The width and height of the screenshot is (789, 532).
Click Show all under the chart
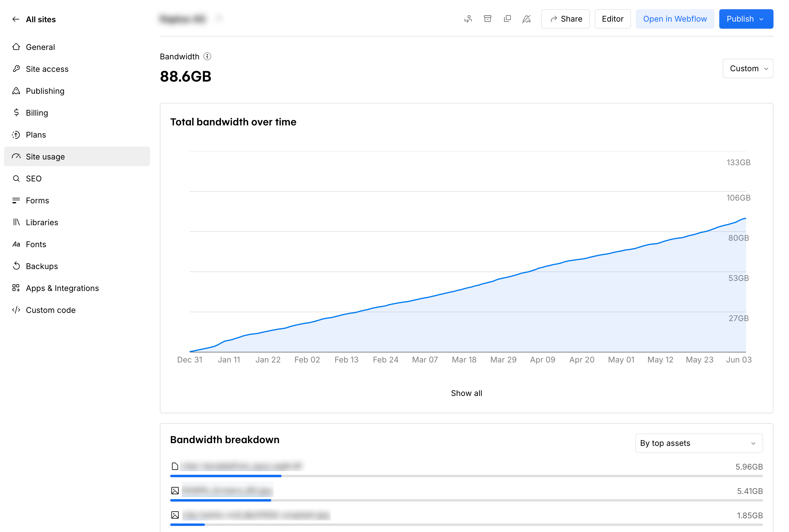(466, 393)
